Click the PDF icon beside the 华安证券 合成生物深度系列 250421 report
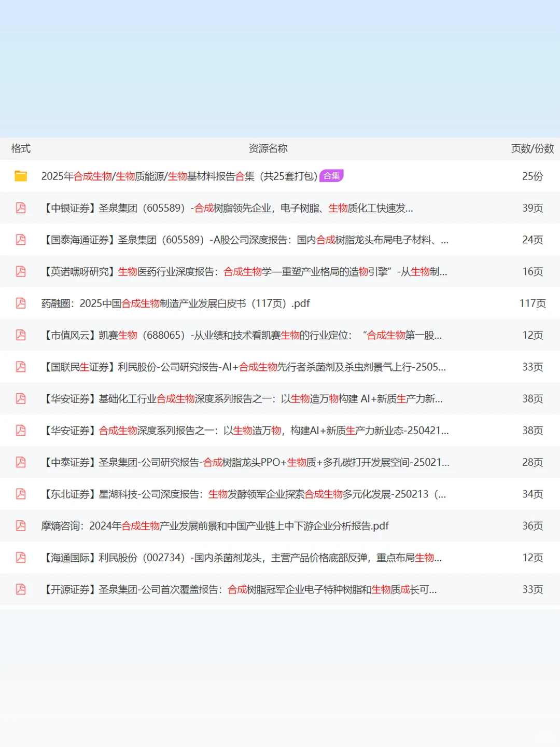Viewport: 560px width, 747px height. pos(21,430)
